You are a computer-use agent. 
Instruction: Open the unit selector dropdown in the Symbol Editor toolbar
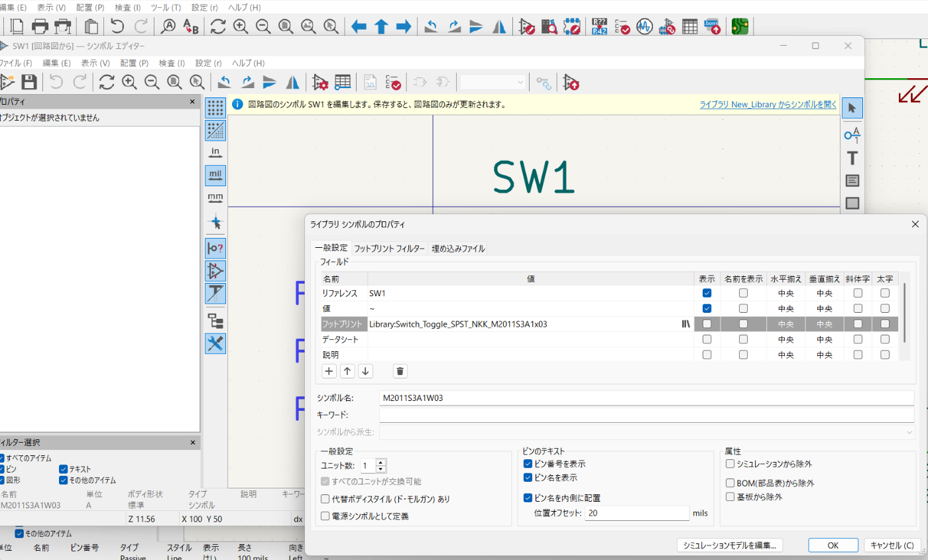(494, 82)
